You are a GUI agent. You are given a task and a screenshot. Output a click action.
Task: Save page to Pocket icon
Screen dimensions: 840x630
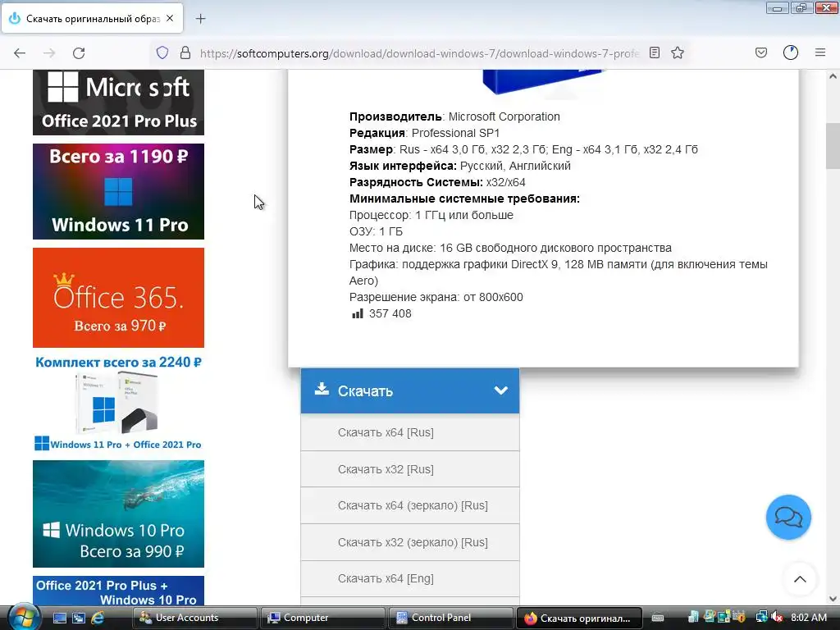click(760, 52)
